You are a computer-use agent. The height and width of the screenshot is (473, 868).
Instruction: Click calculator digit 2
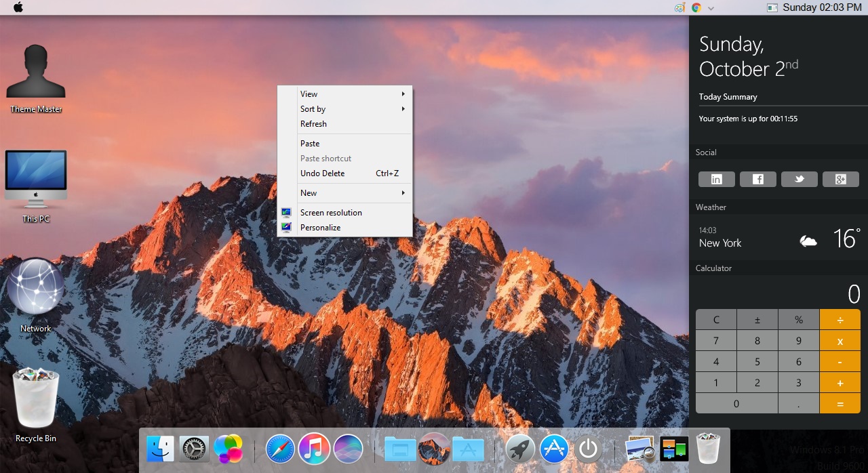point(757,383)
